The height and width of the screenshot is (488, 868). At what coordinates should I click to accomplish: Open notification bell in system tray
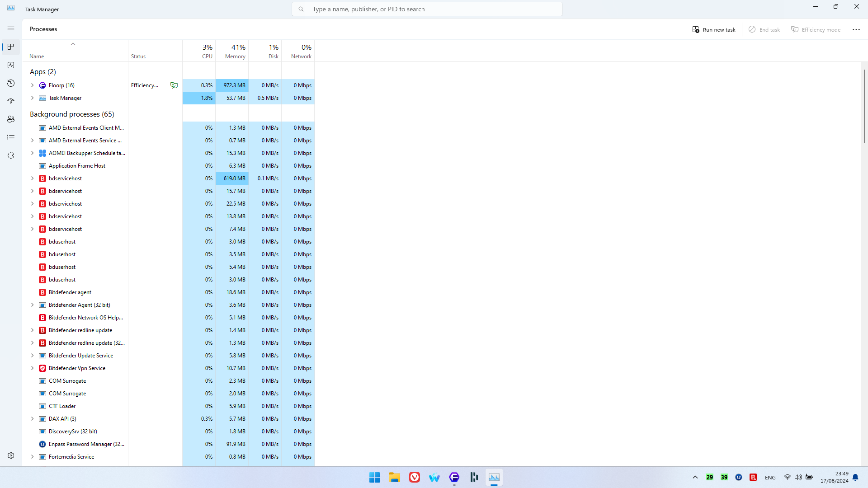pos(855,477)
